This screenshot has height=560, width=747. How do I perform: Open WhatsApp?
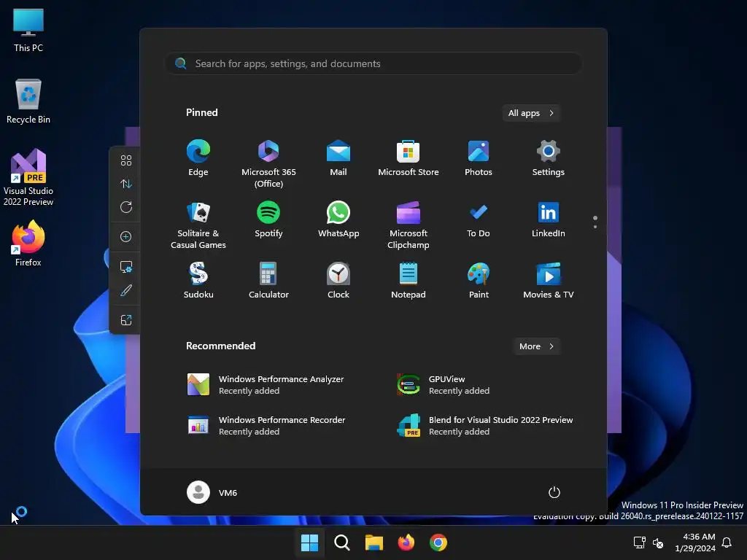(338, 219)
